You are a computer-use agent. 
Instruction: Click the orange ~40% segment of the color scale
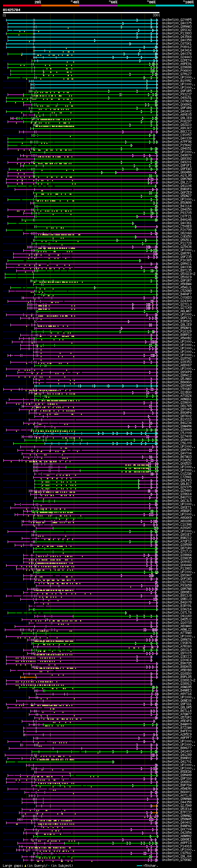(x=60, y=6)
